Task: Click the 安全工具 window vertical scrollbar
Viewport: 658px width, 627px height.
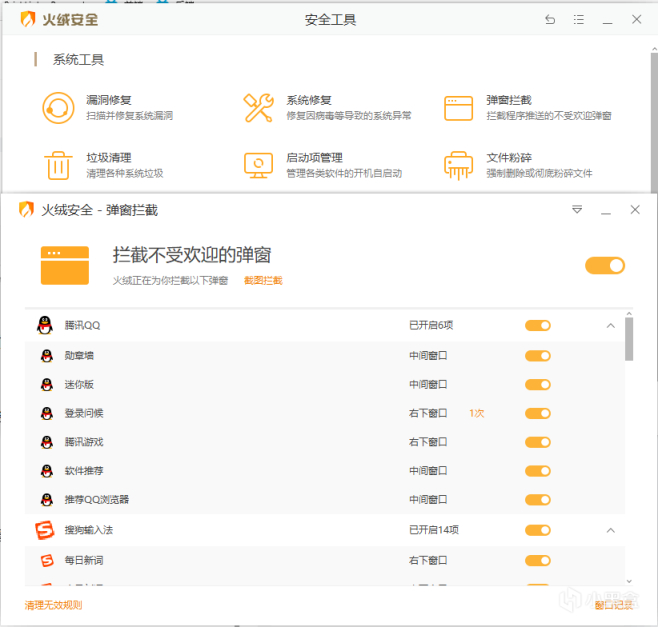Action: pos(654,122)
